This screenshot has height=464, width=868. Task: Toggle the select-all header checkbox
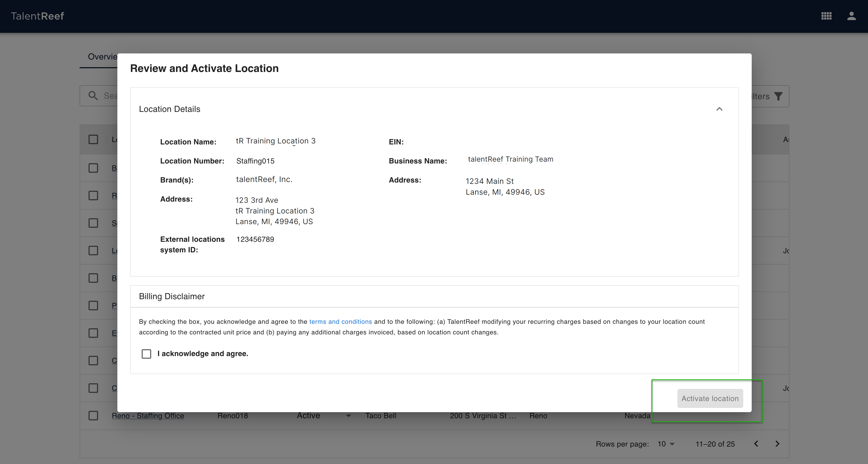[93, 139]
